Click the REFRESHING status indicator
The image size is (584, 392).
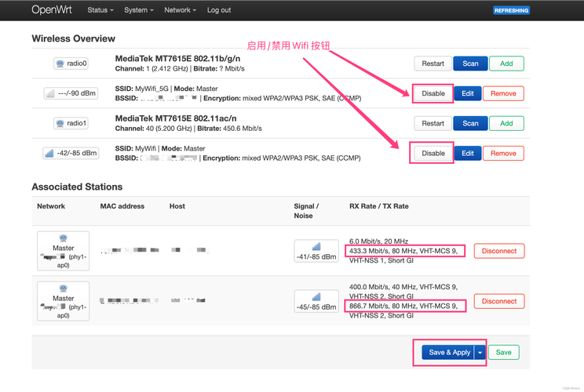[511, 10]
